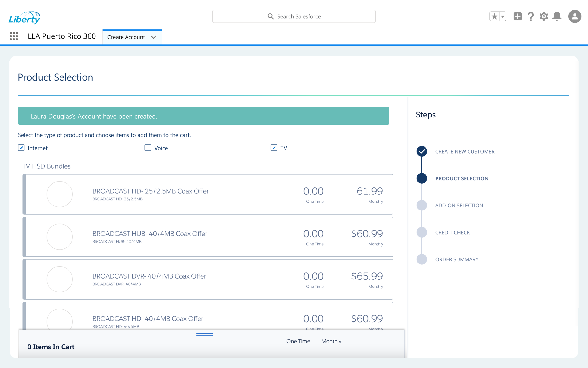588x368 pixels.
Task: Click the BROADCAST HD- 25/2.5MB Coax Offer title
Action: click(x=151, y=191)
